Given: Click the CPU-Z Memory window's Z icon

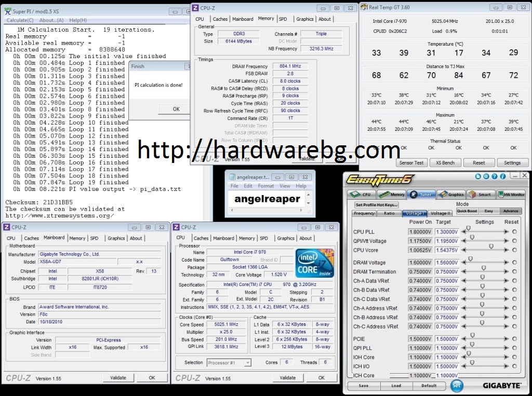Looking at the screenshot, I should [195, 8].
